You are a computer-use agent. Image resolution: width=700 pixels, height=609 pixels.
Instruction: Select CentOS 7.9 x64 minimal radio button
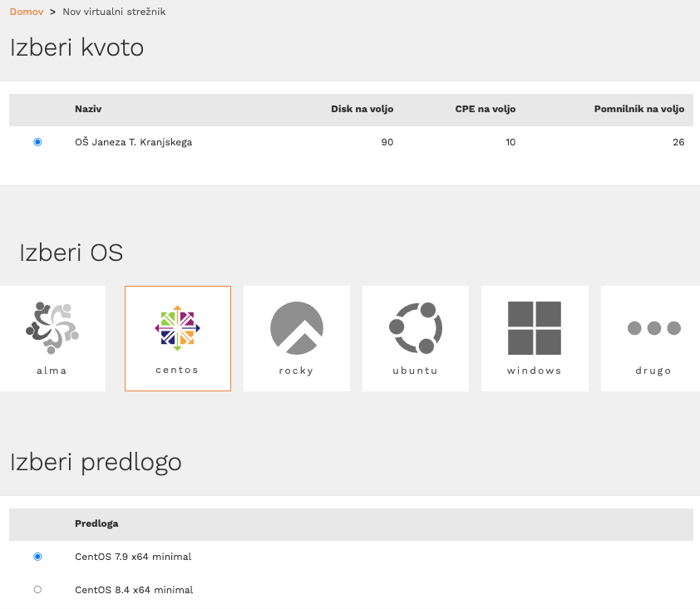(37, 557)
